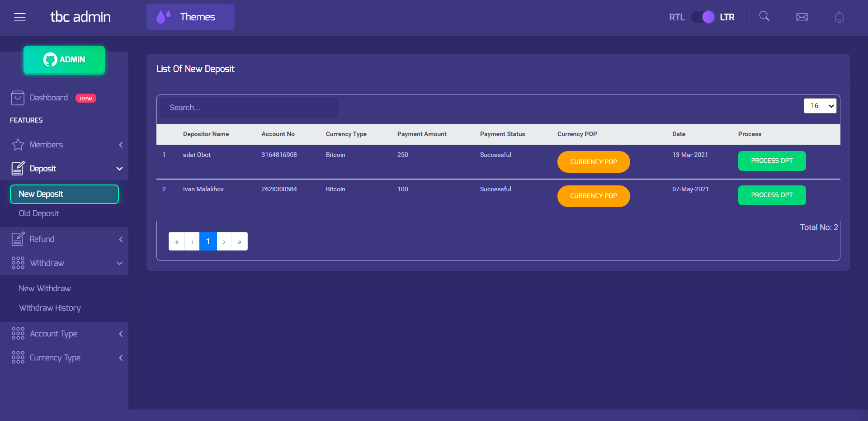The image size is (868, 421).
Task: Click the ADMIN GitHub avatar icon
Action: (50, 59)
